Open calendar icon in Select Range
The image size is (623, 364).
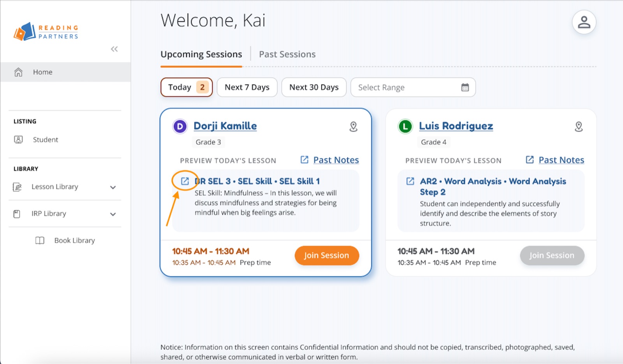click(465, 88)
